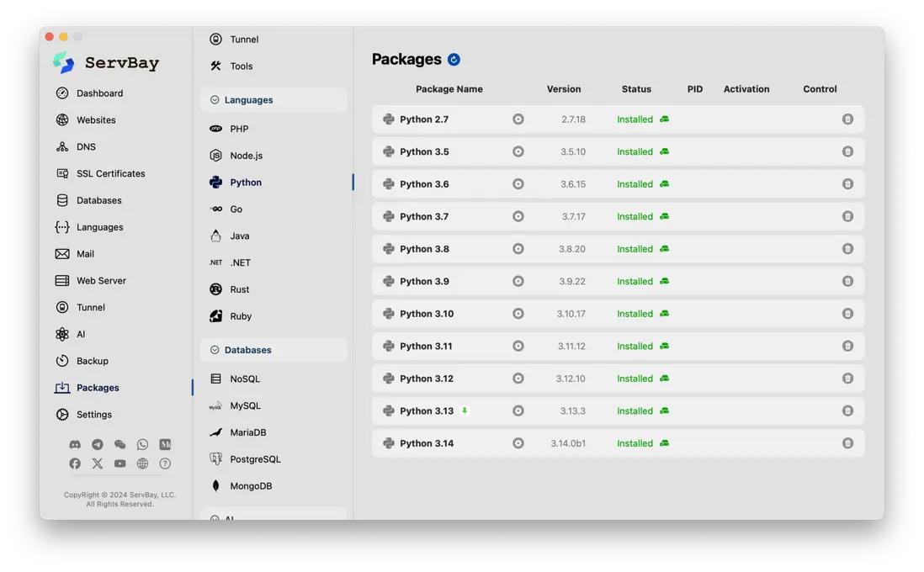Viewport: 924px width, 572px height.
Task: Select PostgreSQL in databases list
Action: click(255, 459)
